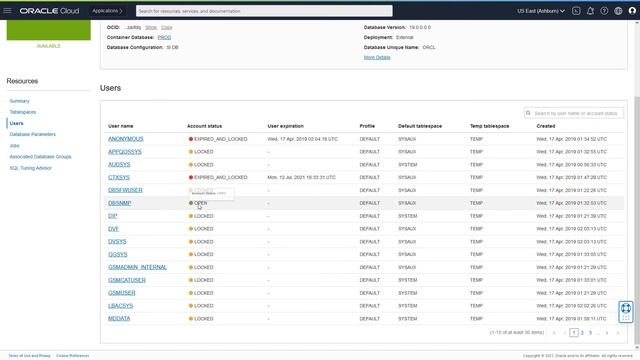Open the language globe menu
The image size is (640, 360).
point(618,11)
